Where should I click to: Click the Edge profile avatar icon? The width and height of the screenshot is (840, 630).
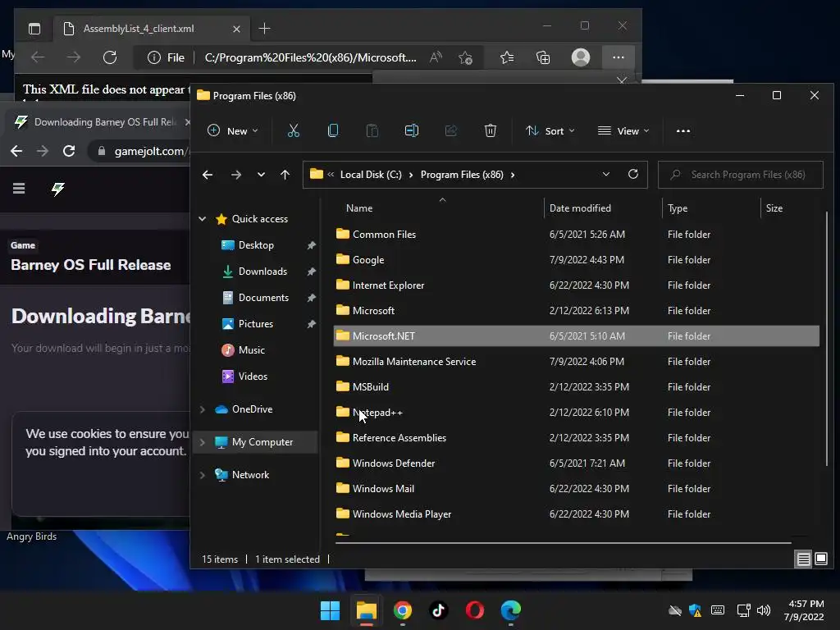[x=581, y=57]
